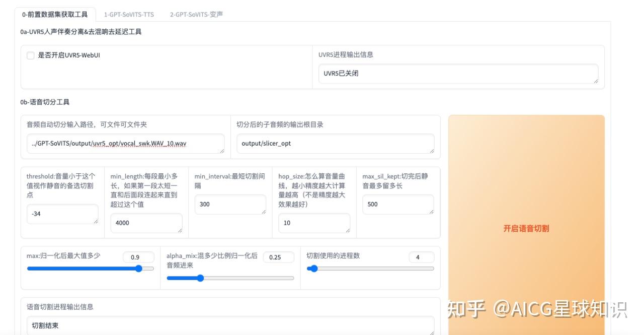Image resolution: width=644 pixels, height=335 pixels.
Task: Click the alpha_mix slider handle
Action: tap(201, 278)
